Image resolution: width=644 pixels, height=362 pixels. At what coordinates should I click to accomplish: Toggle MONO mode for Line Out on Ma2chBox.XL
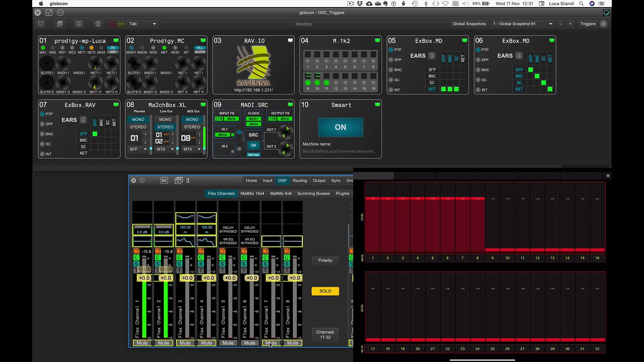point(165,120)
